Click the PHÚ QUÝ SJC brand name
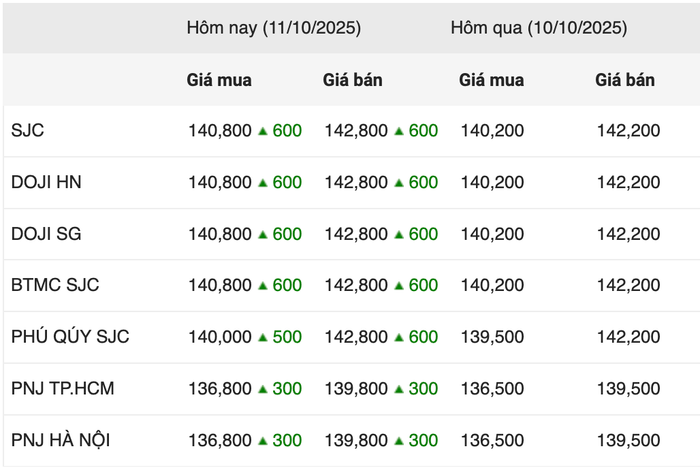 pyautogui.click(x=70, y=337)
